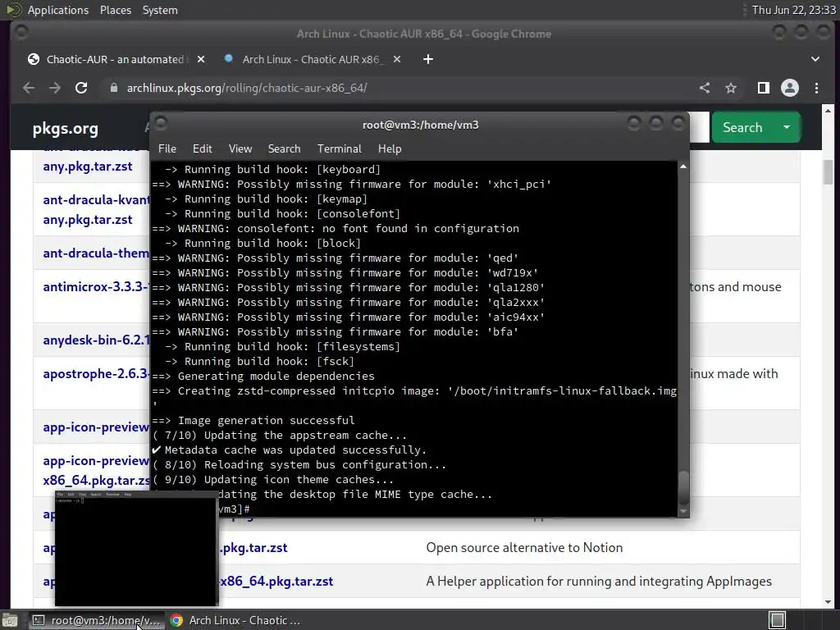Open the ant-dracula-them package link
Image resolution: width=840 pixels, height=630 pixels.
tap(96, 253)
